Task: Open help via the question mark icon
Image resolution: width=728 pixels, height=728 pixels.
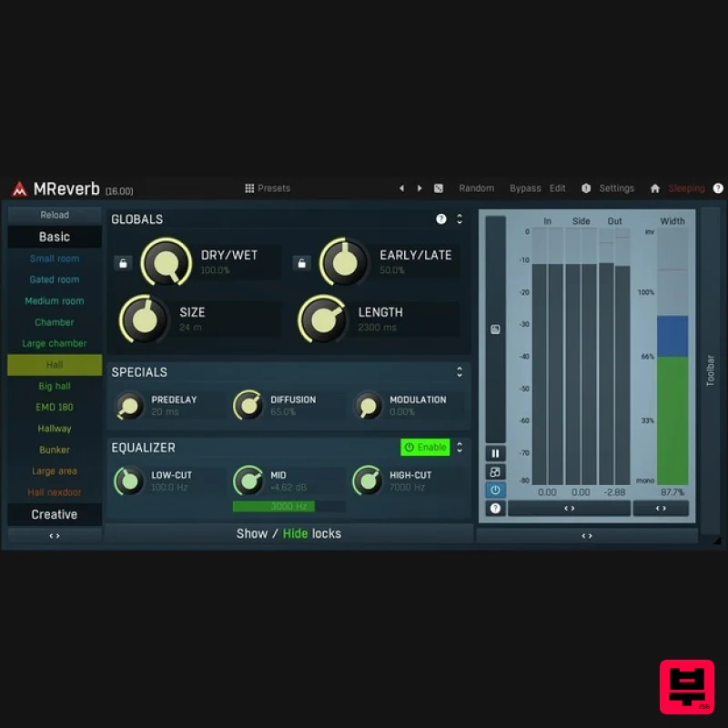Action: pos(718,187)
